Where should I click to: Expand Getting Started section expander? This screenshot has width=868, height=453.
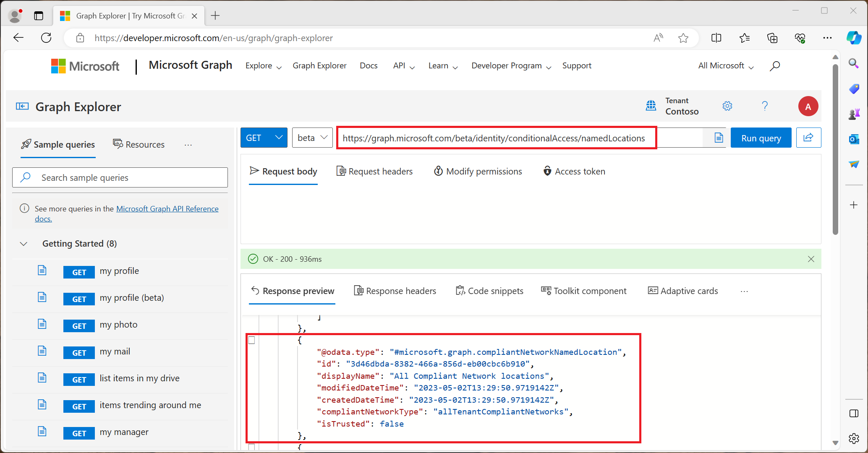point(23,243)
